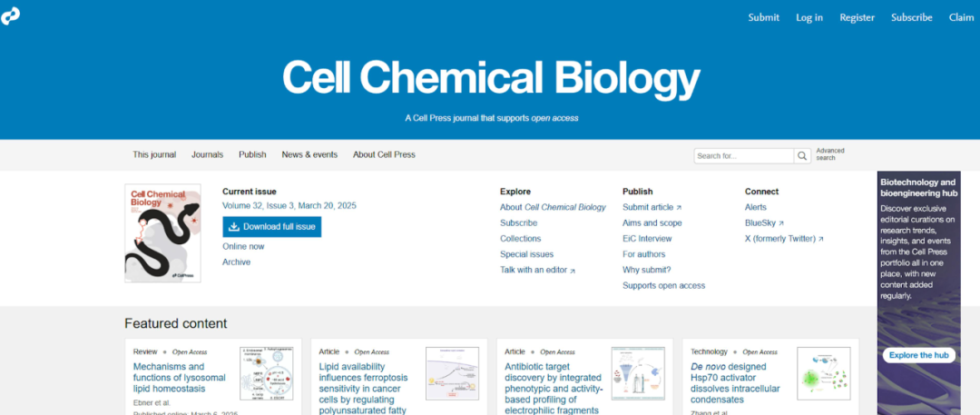Open the News & events menu
Viewport: 980px width, 415px height.
click(x=309, y=154)
